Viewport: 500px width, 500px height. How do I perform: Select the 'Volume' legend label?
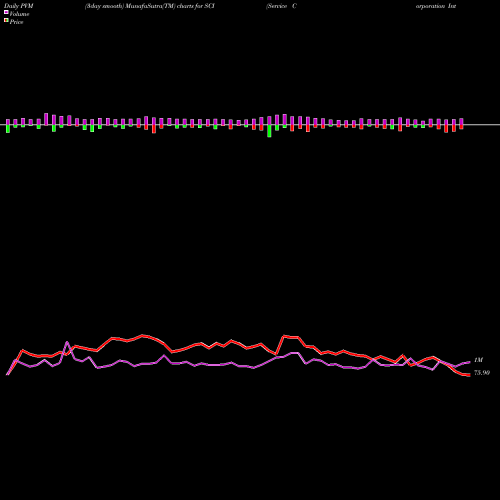click(19, 14)
